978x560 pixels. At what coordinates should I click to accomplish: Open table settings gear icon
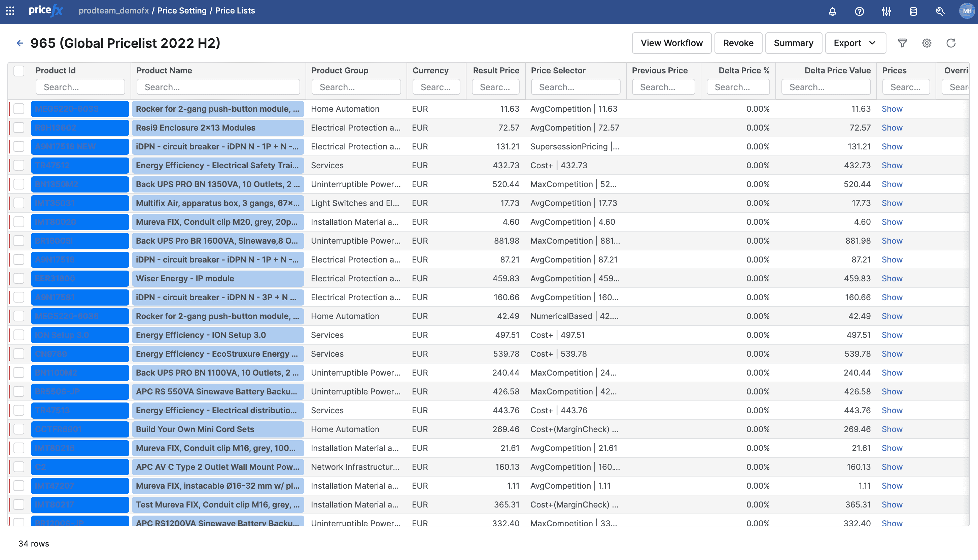[927, 43]
